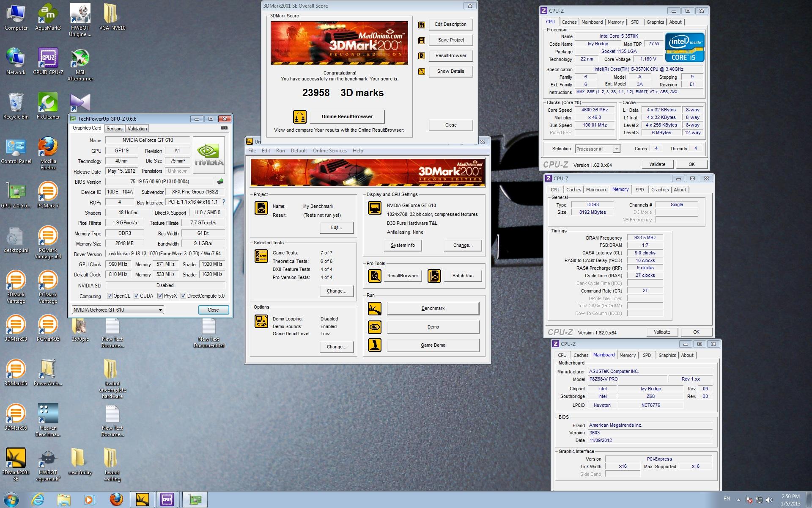Toggle the CUDA checkbox in GPU-Z
The height and width of the screenshot is (508, 812).
[137, 296]
